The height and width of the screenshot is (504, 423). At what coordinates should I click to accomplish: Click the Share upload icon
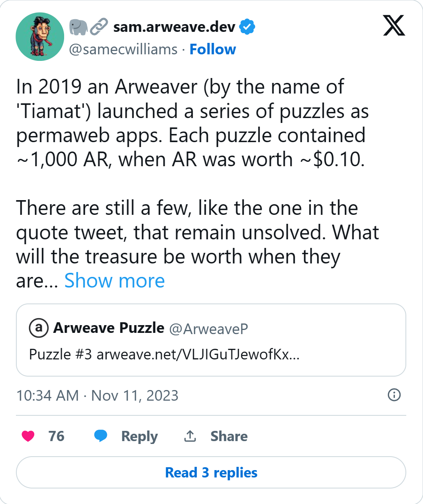pos(189,436)
